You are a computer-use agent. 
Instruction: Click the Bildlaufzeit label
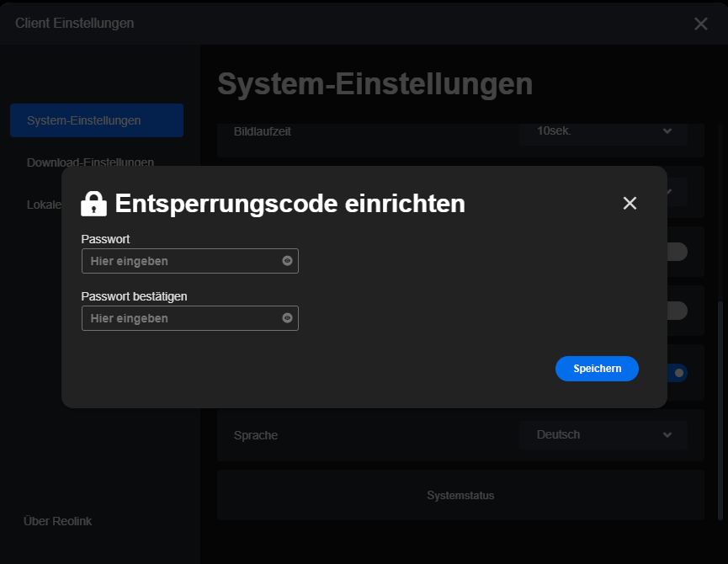pyautogui.click(x=263, y=131)
